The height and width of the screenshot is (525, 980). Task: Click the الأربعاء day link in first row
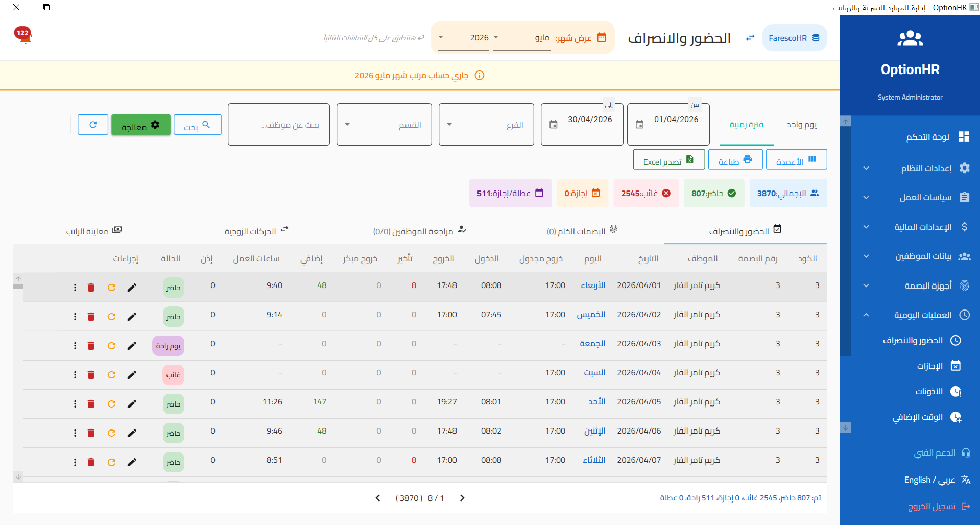[593, 285]
